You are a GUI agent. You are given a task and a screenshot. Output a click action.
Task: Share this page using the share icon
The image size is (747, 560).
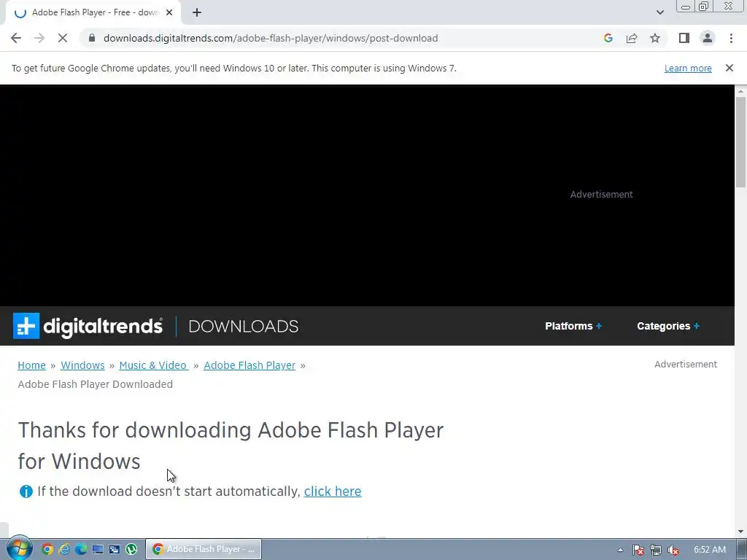click(632, 38)
